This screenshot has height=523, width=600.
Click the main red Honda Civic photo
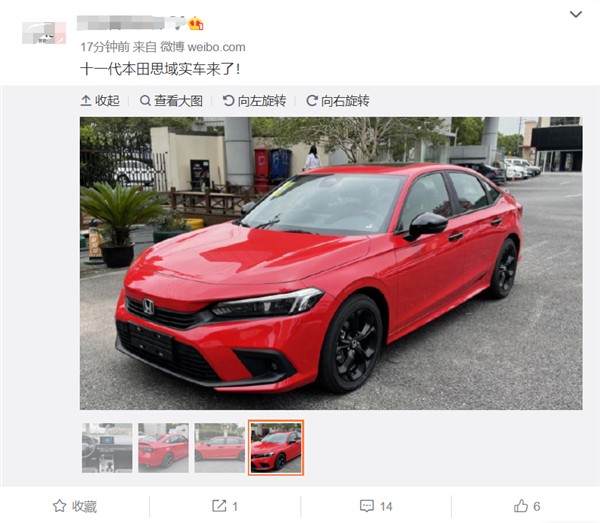pyautogui.click(x=331, y=263)
